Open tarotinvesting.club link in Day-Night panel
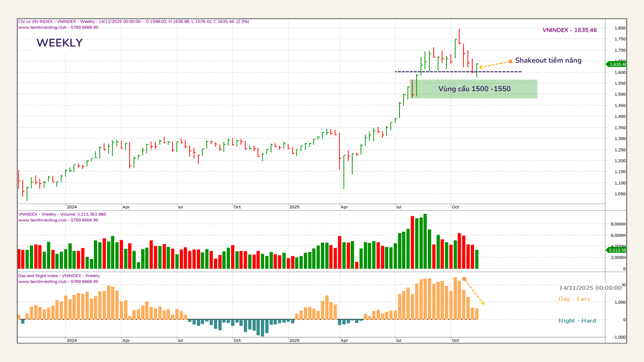 (42, 282)
